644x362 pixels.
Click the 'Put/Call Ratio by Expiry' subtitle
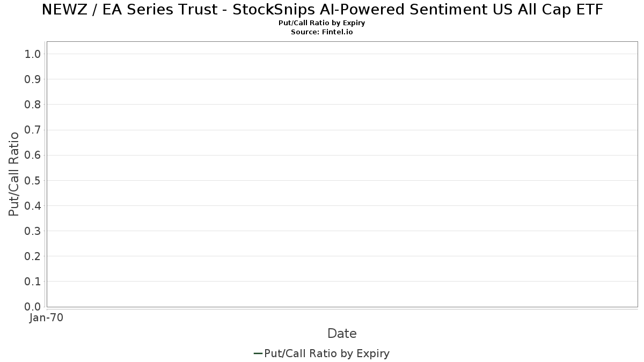point(322,23)
